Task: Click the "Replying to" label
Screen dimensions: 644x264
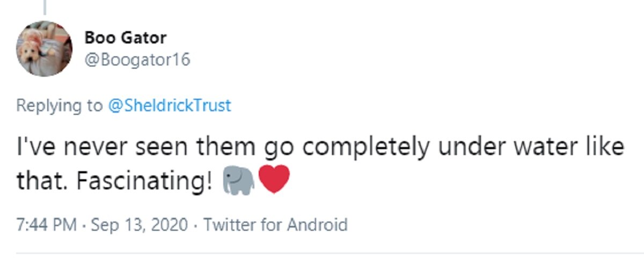Action: point(59,105)
